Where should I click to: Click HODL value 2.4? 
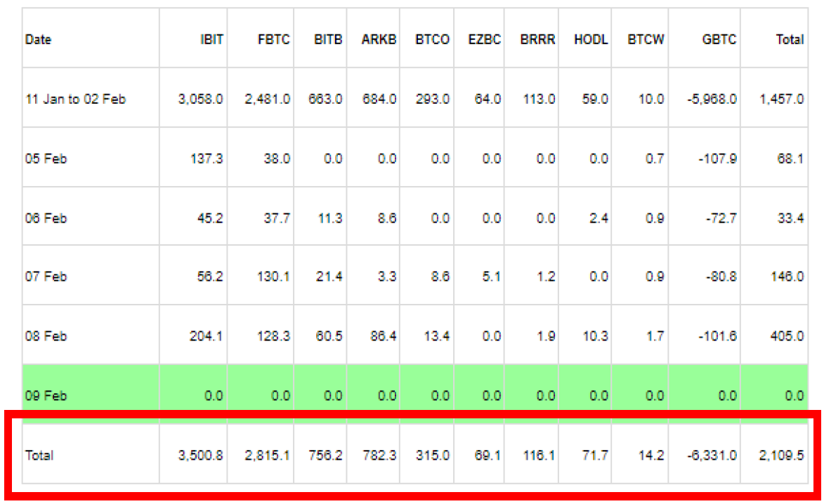point(599,218)
